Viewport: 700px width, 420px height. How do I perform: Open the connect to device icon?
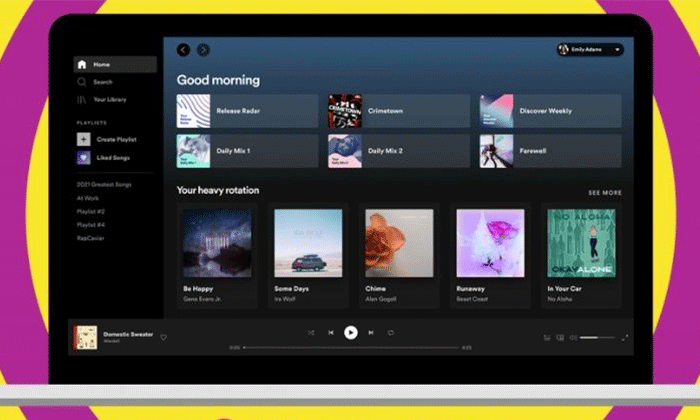click(560, 337)
